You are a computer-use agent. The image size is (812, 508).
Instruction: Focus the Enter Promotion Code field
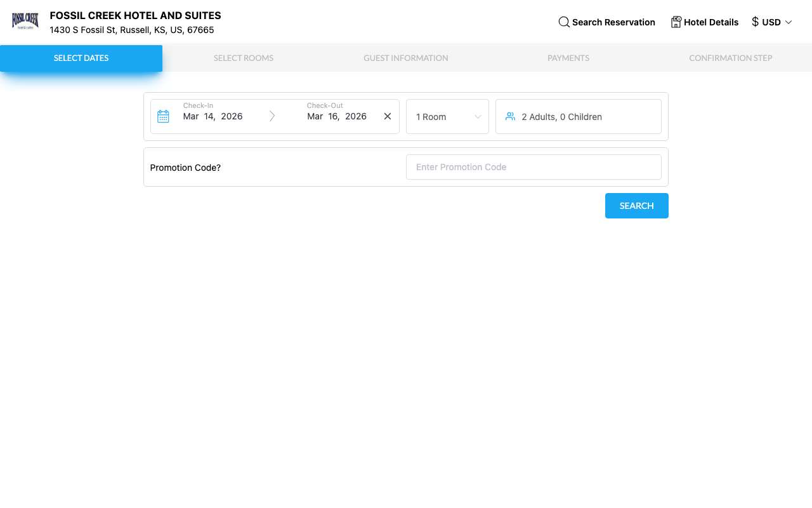[534, 167]
